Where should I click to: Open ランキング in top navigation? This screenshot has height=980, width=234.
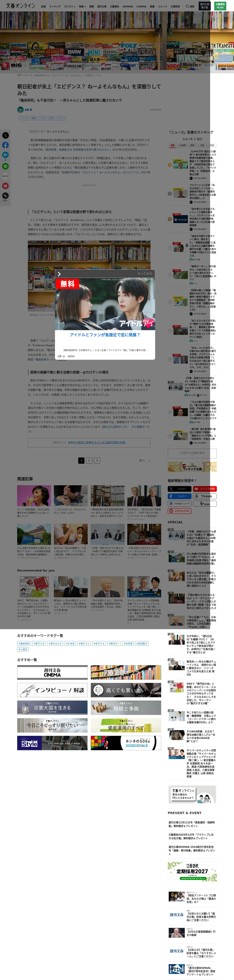tap(55, 7)
